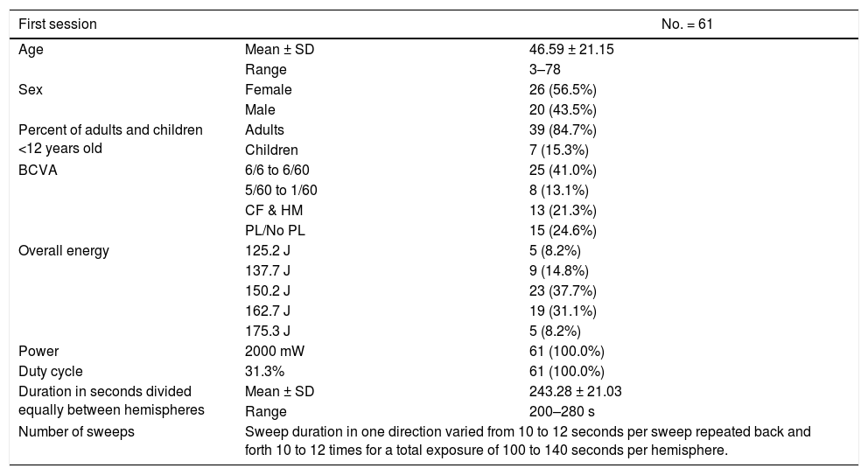Click the Duty cycle 31.3% cell
This screenshot has height=475, width=868.
[x=263, y=372]
